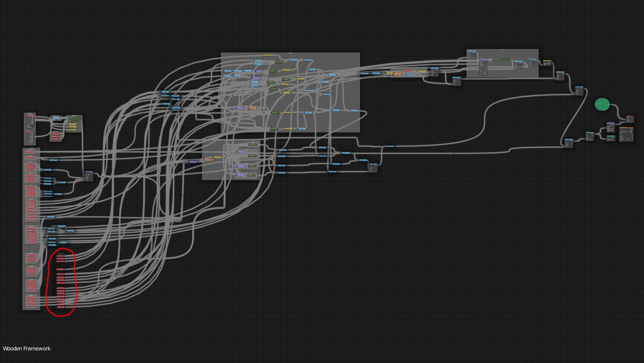Select the dark merge node where left wires converge

(89, 176)
